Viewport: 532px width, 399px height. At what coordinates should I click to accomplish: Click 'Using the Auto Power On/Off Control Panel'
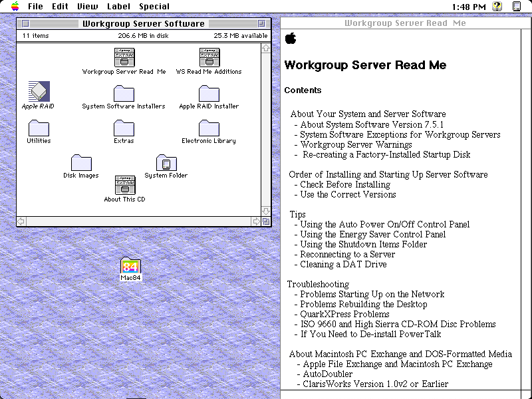tap(385, 224)
